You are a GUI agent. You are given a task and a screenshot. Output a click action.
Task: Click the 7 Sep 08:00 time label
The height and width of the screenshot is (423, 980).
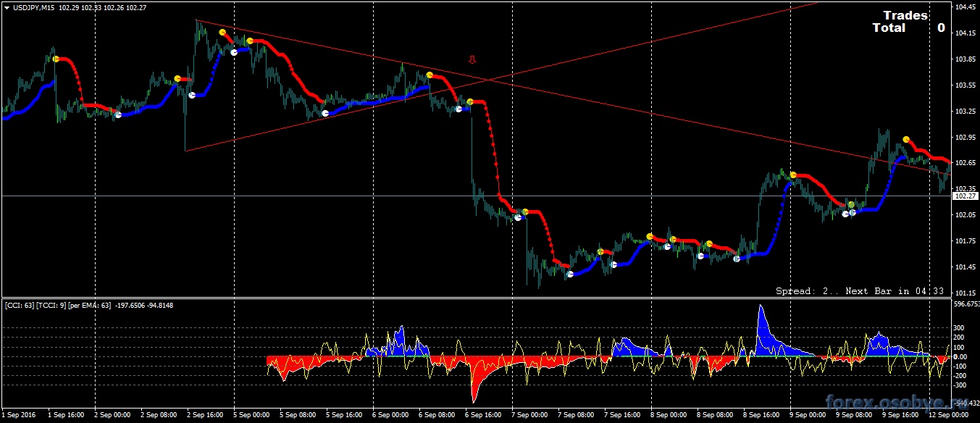click(x=577, y=416)
